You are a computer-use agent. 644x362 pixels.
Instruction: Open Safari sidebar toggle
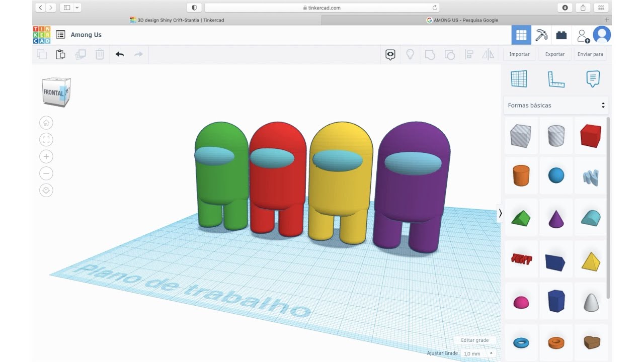[x=67, y=8]
